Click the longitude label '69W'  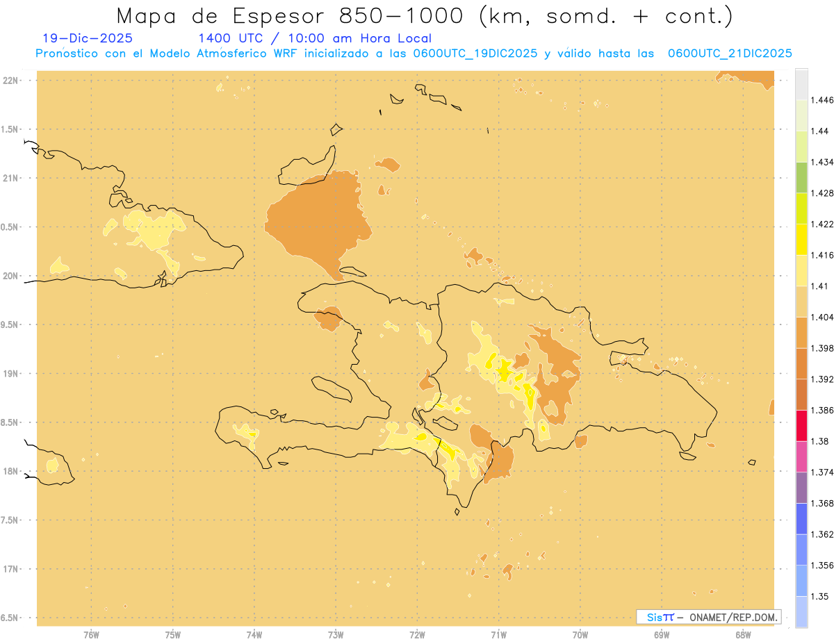pyautogui.click(x=662, y=634)
